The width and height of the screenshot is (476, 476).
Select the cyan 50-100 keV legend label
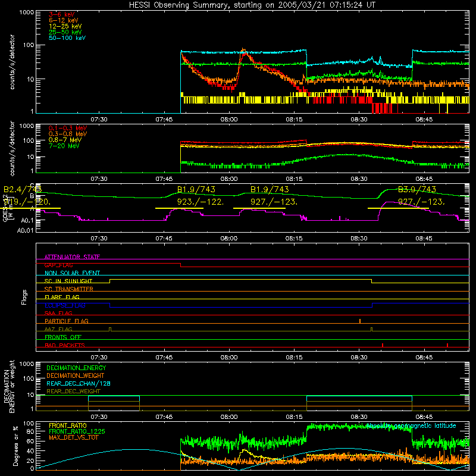point(67,38)
